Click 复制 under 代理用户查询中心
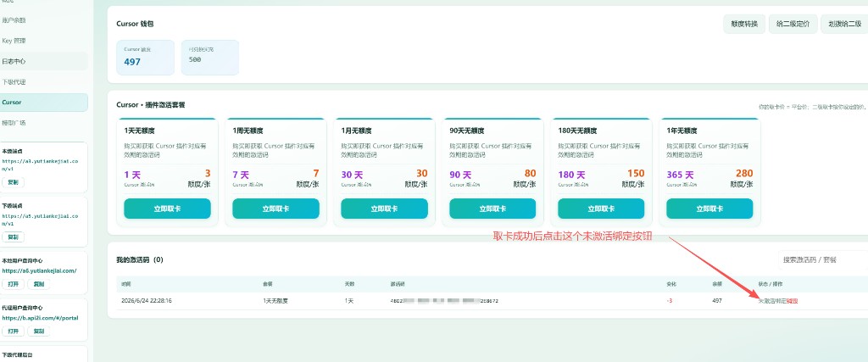Screen dimensions: 868x362 (x=38, y=331)
